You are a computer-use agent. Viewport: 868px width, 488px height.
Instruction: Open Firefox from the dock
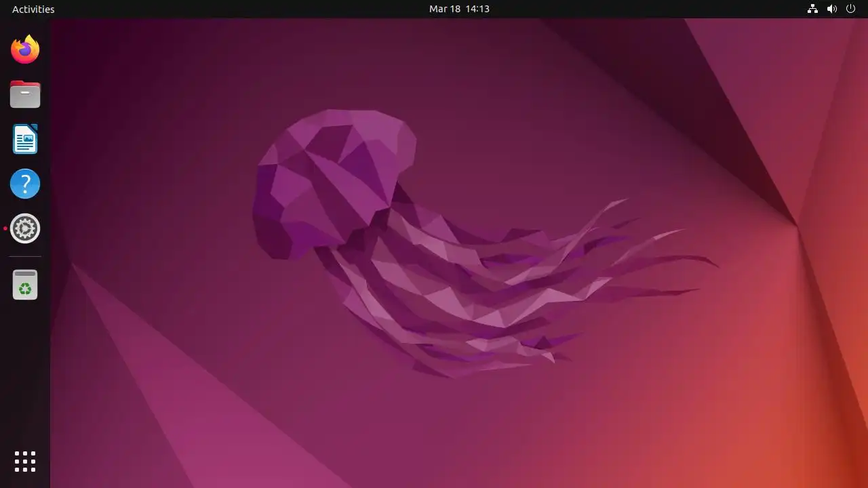(25, 49)
